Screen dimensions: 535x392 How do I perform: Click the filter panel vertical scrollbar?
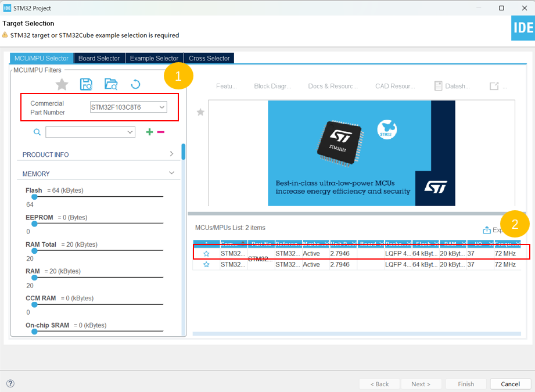[x=184, y=152]
